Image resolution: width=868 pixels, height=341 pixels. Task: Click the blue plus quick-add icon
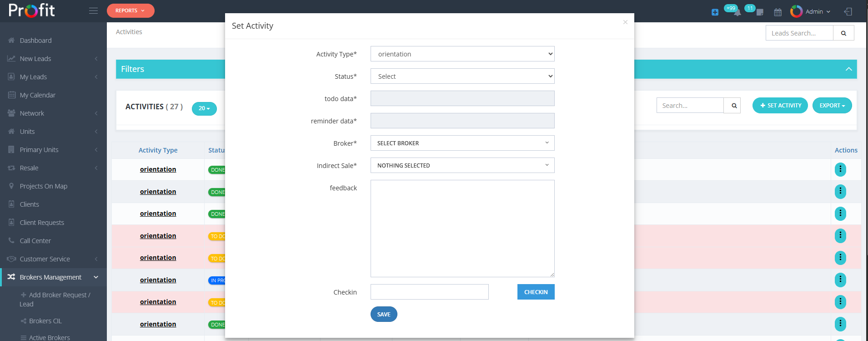[715, 12]
